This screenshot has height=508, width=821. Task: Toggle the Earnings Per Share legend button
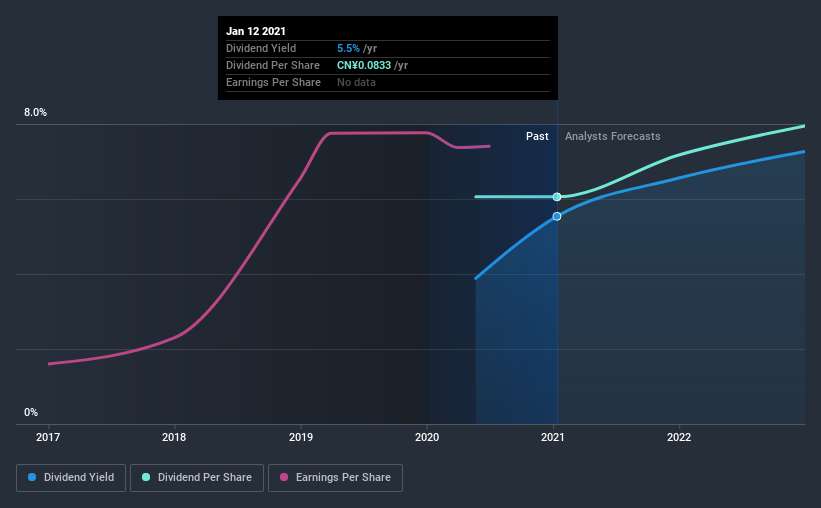[x=335, y=478]
